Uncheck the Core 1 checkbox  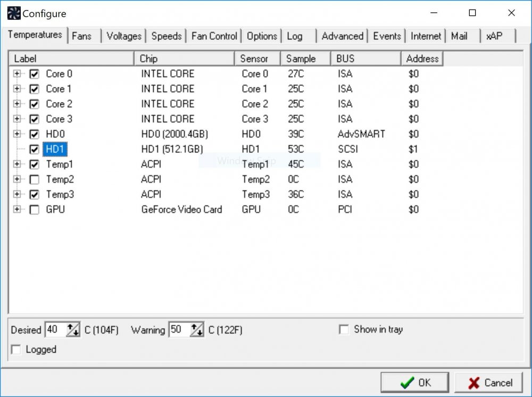coord(34,89)
